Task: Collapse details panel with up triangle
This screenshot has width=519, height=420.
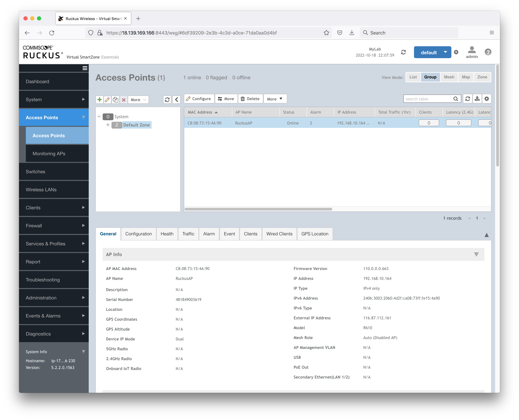Action: pyautogui.click(x=486, y=235)
